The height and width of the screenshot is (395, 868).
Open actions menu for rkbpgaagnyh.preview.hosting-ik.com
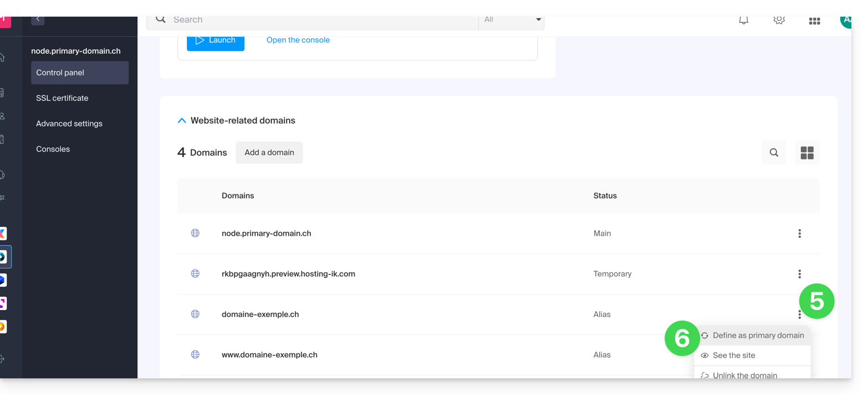pyautogui.click(x=799, y=274)
